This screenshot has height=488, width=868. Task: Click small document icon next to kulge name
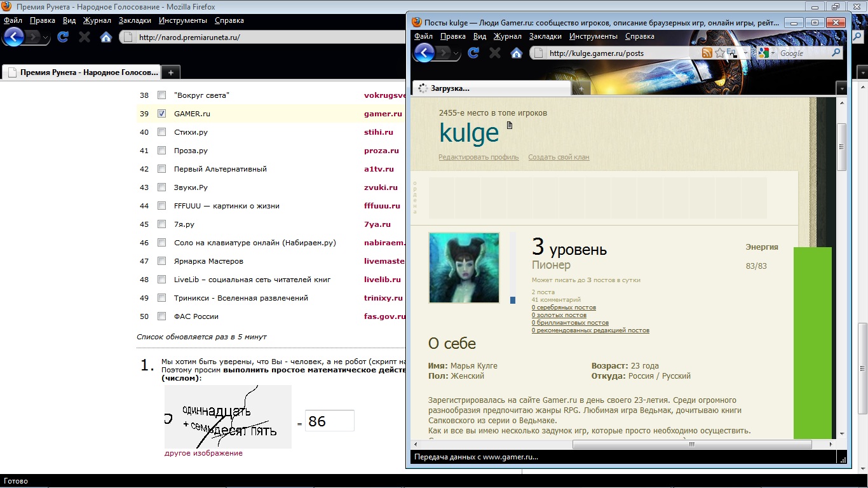point(509,125)
